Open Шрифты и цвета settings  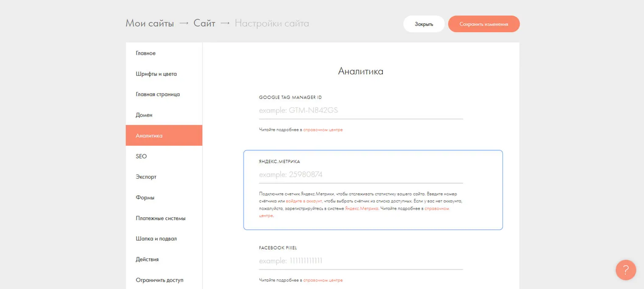164,74
